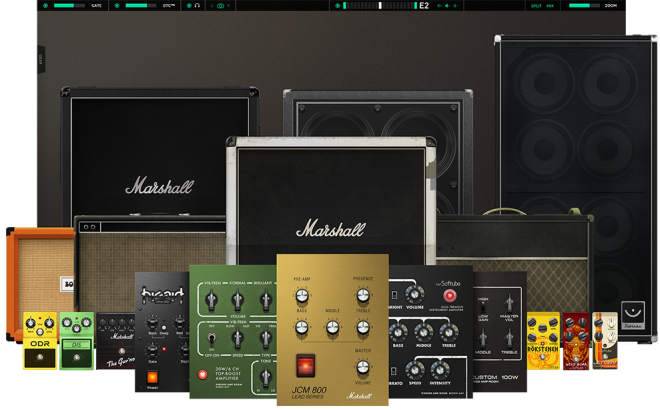Toggle the second top-bar power icon
The image size is (660, 410).
click(117, 5)
